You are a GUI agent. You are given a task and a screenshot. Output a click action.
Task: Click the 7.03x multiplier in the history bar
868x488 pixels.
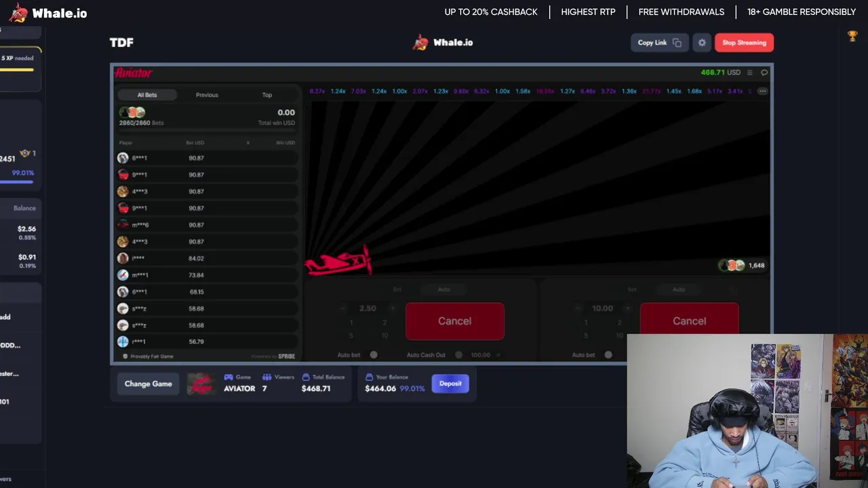click(358, 91)
